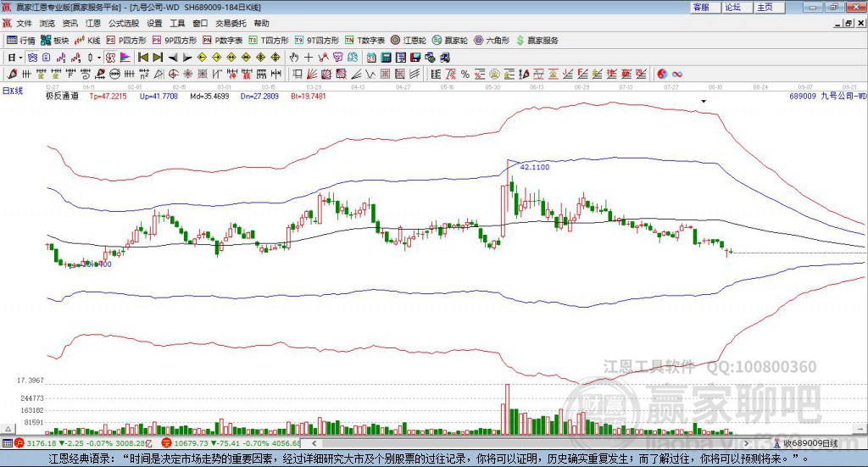Open the 行情 quotes view
868x467 pixels.
coord(20,41)
